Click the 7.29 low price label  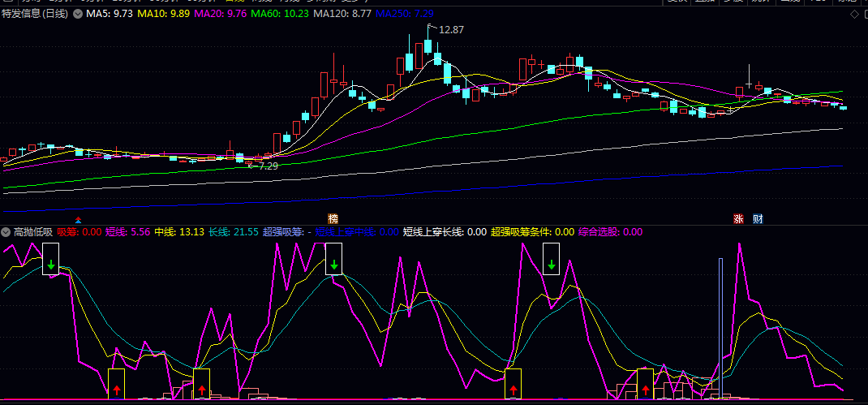pos(264,166)
